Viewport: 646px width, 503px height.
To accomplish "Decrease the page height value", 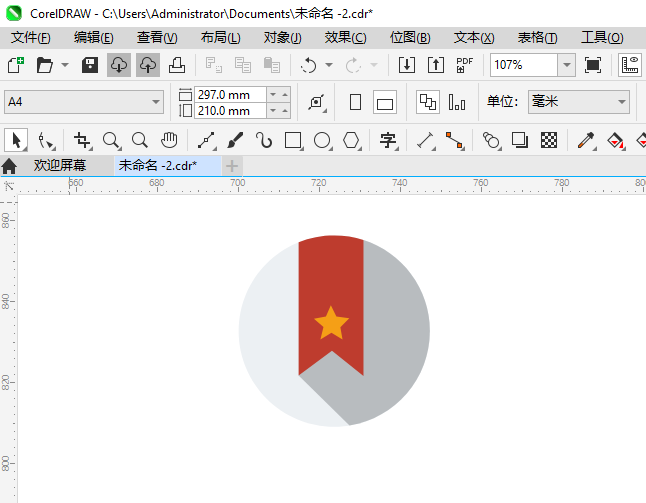I will (x=273, y=111).
